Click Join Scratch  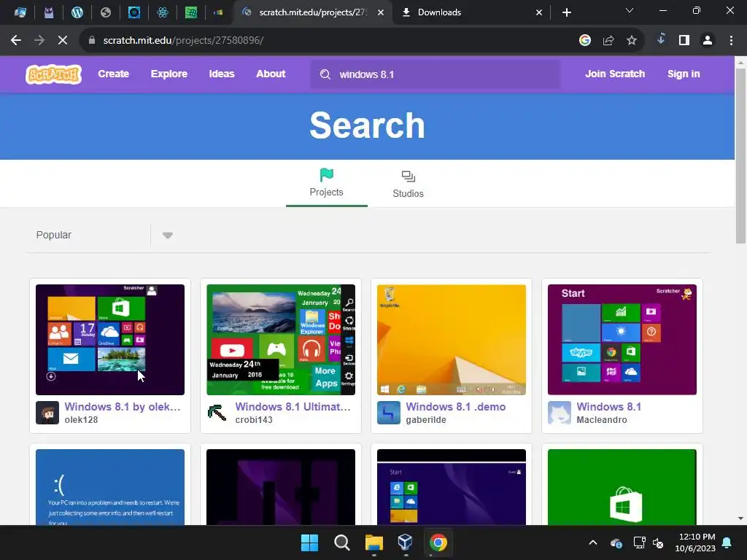[x=614, y=74]
